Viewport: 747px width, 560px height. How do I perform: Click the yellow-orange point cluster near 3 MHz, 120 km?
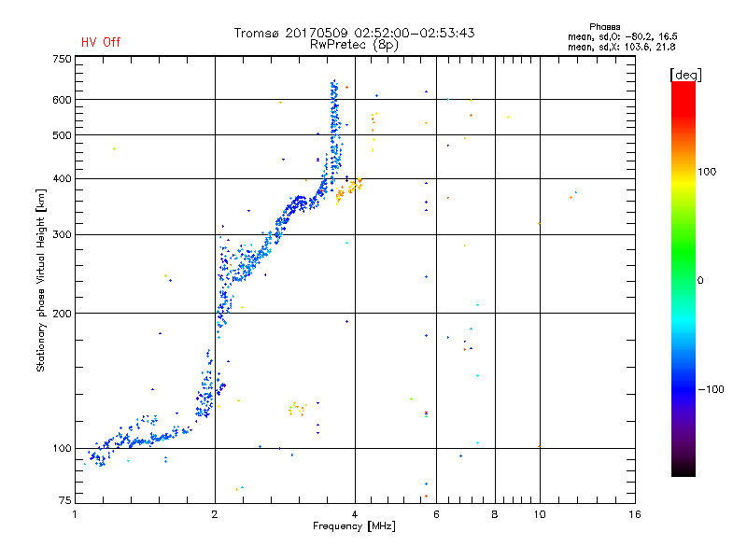point(297,409)
